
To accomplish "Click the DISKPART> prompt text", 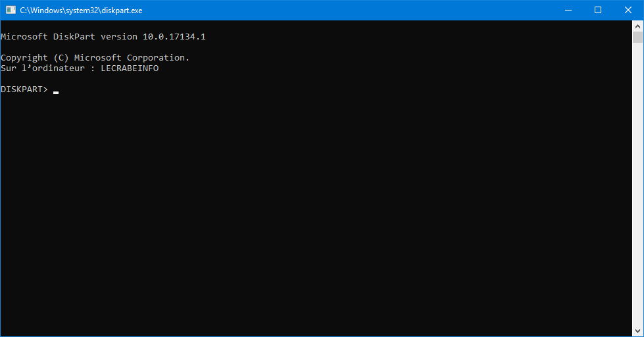I will 24,89.
